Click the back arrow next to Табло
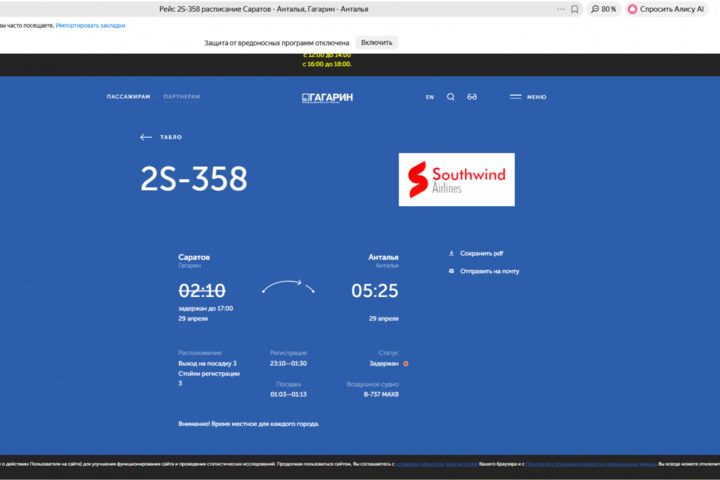The width and height of the screenshot is (720, 480). coord(146,137)
